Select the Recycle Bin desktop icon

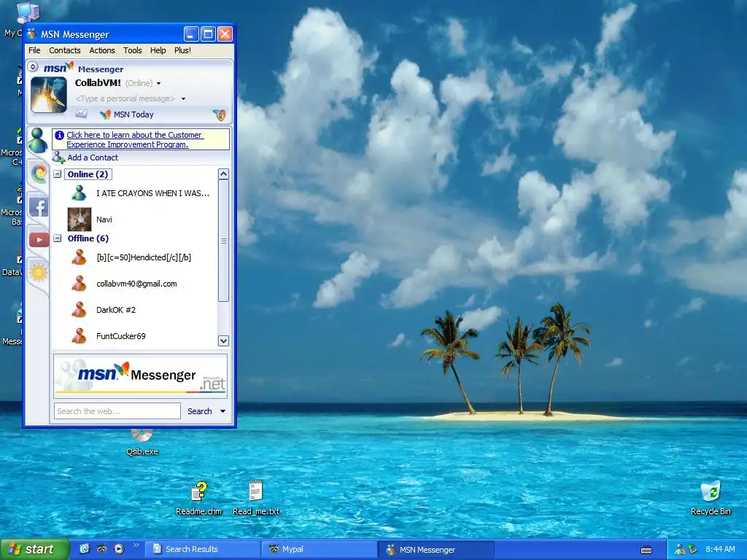point(711,498)
